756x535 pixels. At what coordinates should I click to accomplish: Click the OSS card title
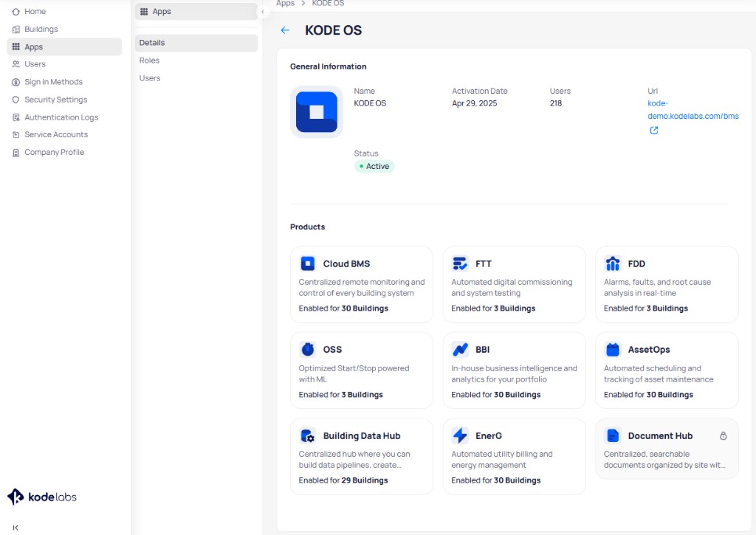click(332, 349)
